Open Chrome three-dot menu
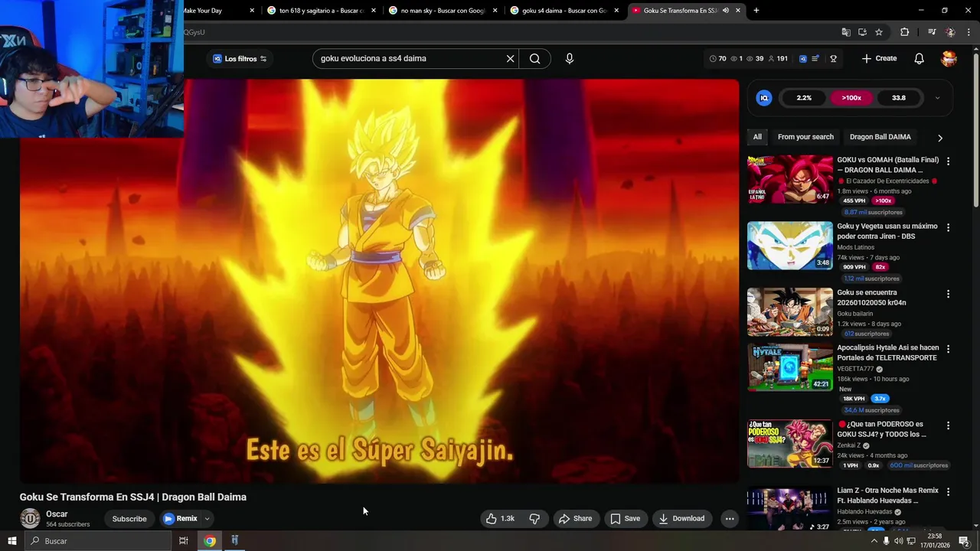Viewport: 980px width, 551px height. (x=969, y=32)
